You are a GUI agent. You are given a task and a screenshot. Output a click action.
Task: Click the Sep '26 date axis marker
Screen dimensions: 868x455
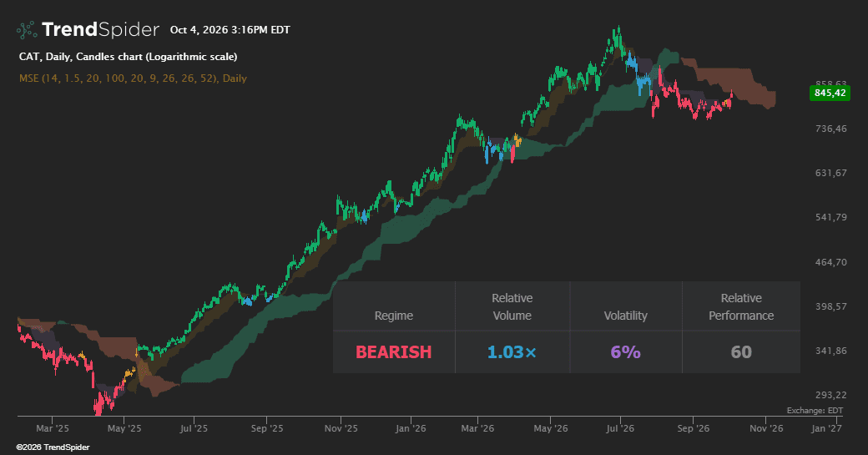(693, 428)
